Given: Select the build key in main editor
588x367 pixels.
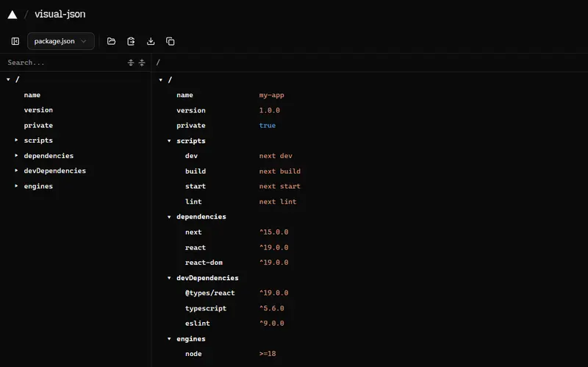Looking at the screenshot, I should (196, 171).
